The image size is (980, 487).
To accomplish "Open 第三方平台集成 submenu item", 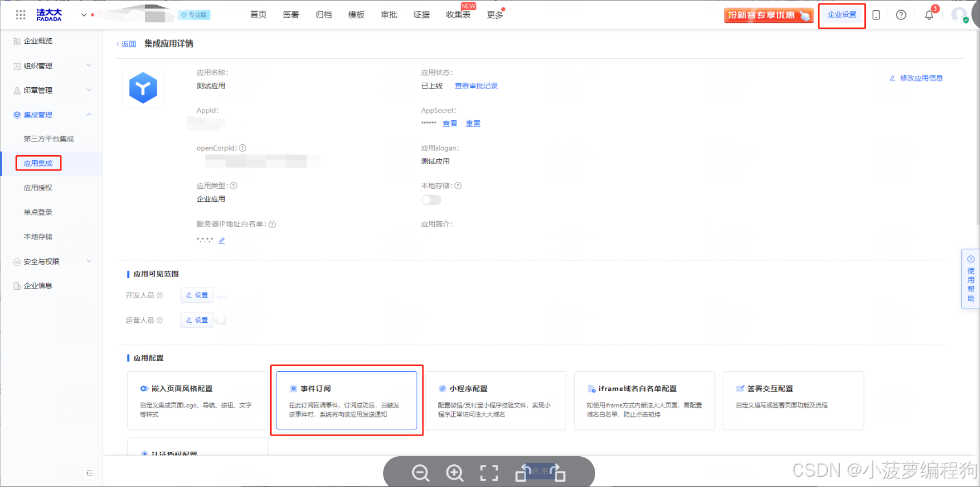I will tap(48, 139).
